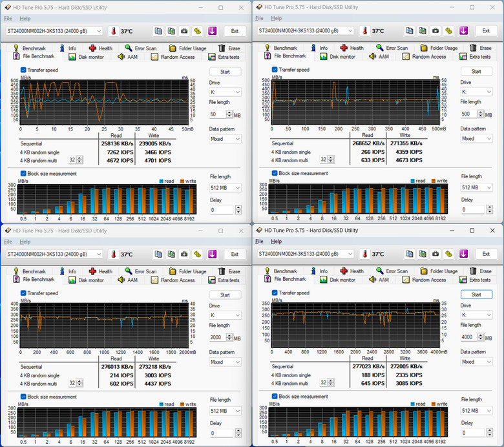Open the 512 MB file length dropdown in the 50 MB window

(226, 188)
